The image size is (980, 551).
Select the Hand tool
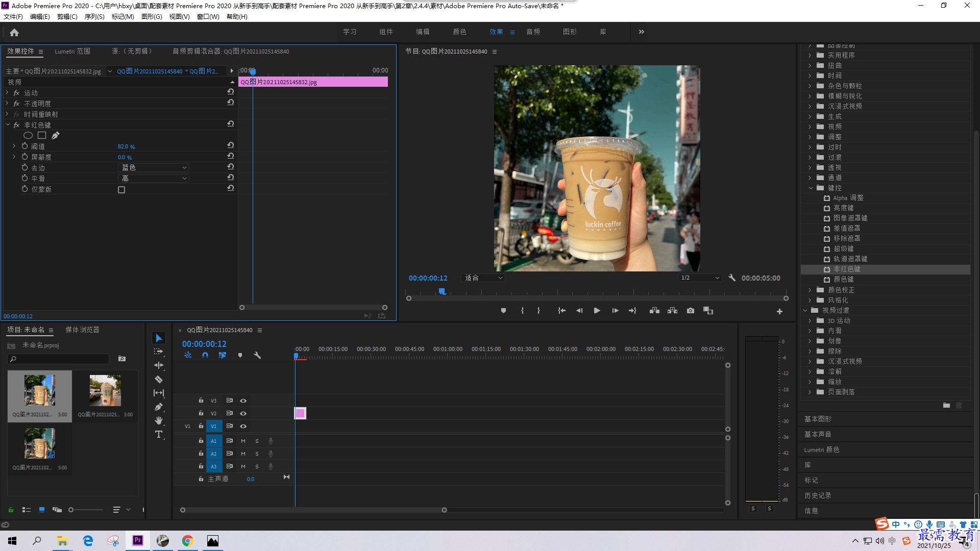(x=159, y=420)
